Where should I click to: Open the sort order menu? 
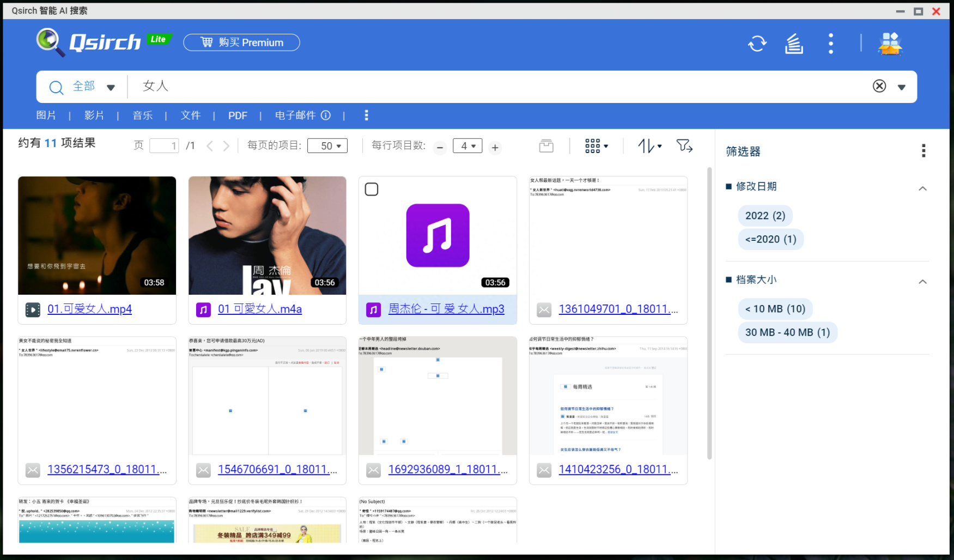pos(650,146)
